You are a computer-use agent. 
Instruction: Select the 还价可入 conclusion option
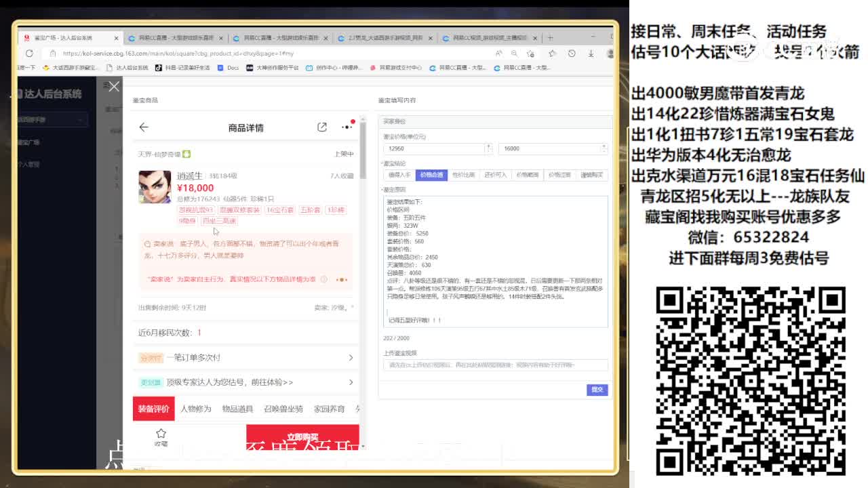[495, 175]
